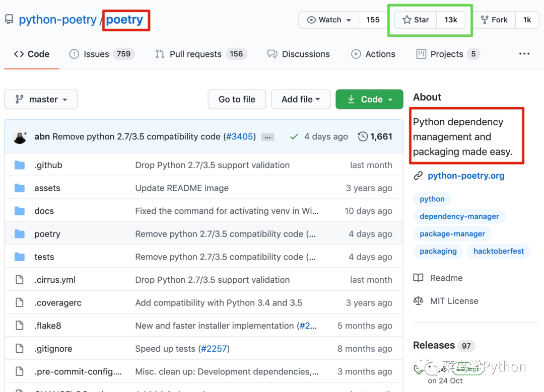The width and height of the screenshot is (544, 392).
Task: Open commit 'Update README image'
Action: click(182, 188)
